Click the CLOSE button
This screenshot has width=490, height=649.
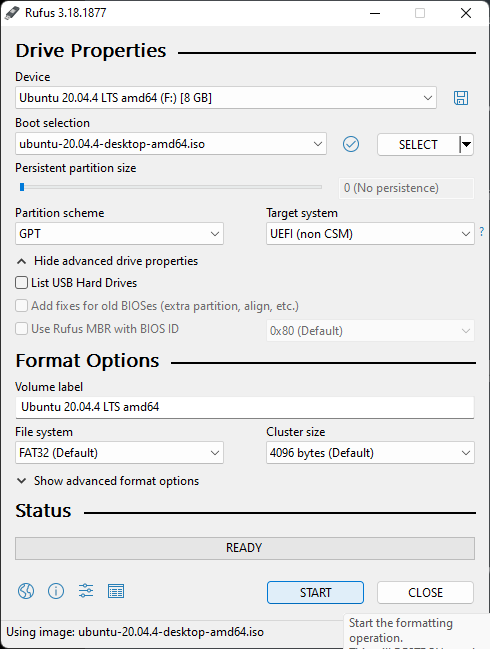425,592
